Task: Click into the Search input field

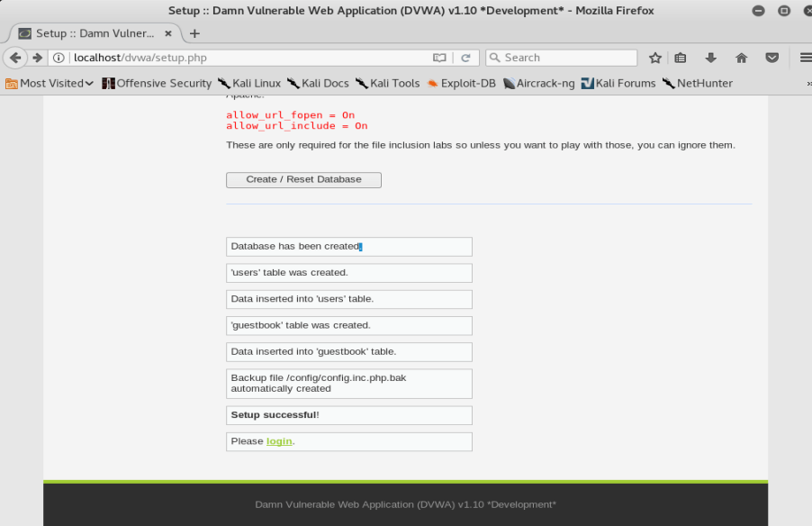Action: coord(562,58)
